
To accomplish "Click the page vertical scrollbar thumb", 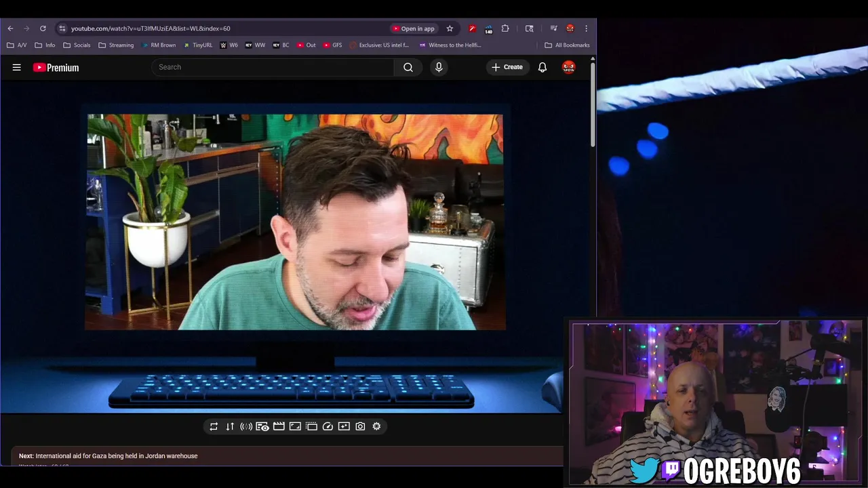I will (x=593, y=104).
